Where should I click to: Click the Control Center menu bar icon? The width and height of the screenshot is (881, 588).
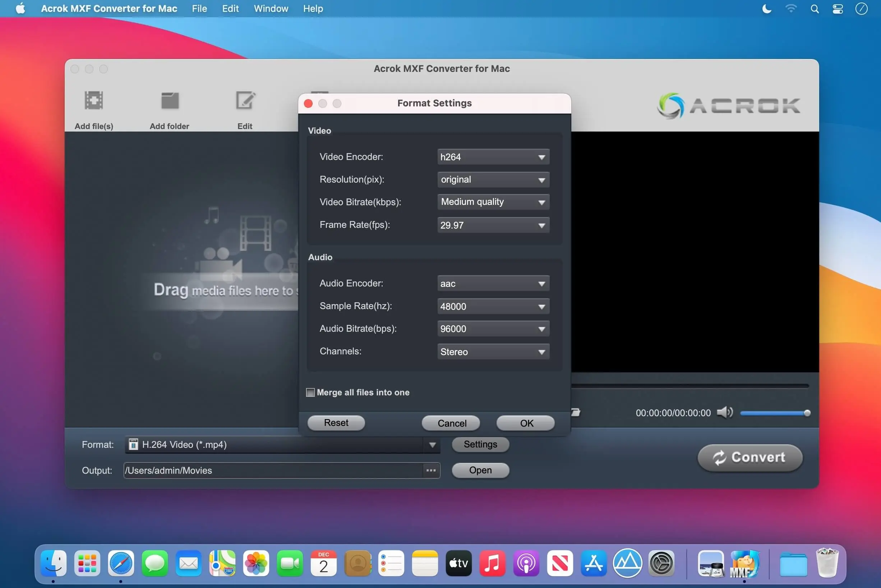[x=838, y=9]
